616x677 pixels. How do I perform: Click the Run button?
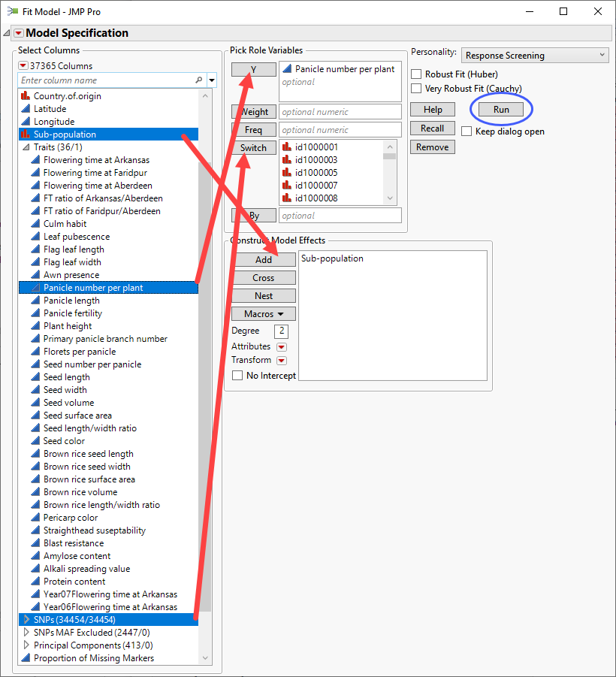(x=501, y=110)
